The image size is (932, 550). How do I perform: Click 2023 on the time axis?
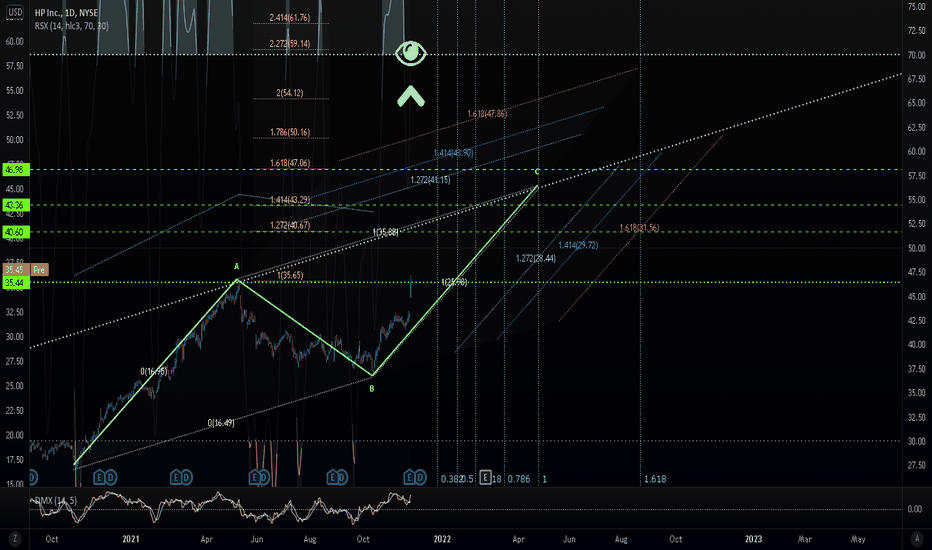754,539
